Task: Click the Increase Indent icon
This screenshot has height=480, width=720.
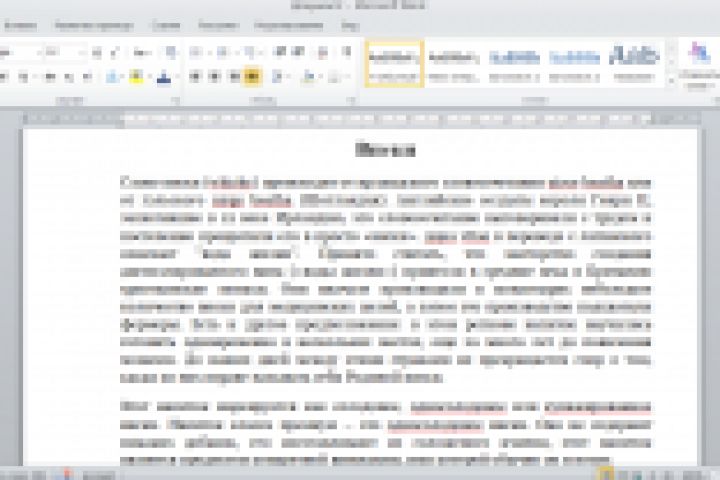Action: (298, 52)
